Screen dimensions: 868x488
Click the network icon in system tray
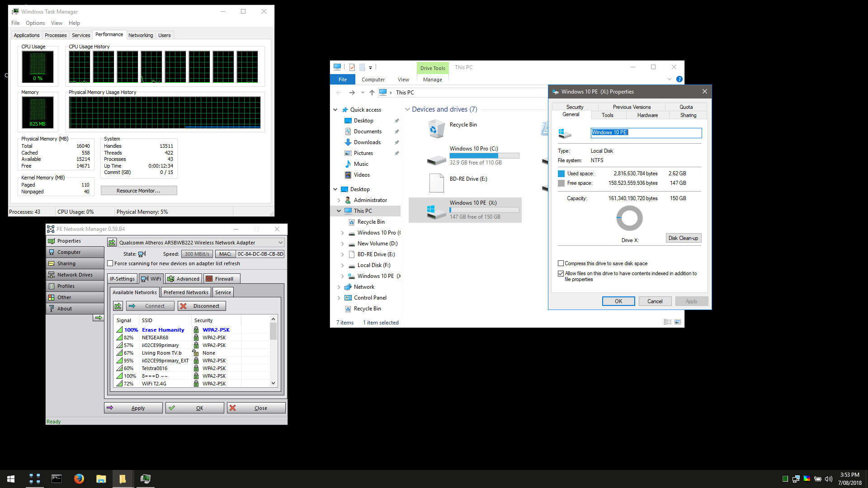(x=796, y=479)
